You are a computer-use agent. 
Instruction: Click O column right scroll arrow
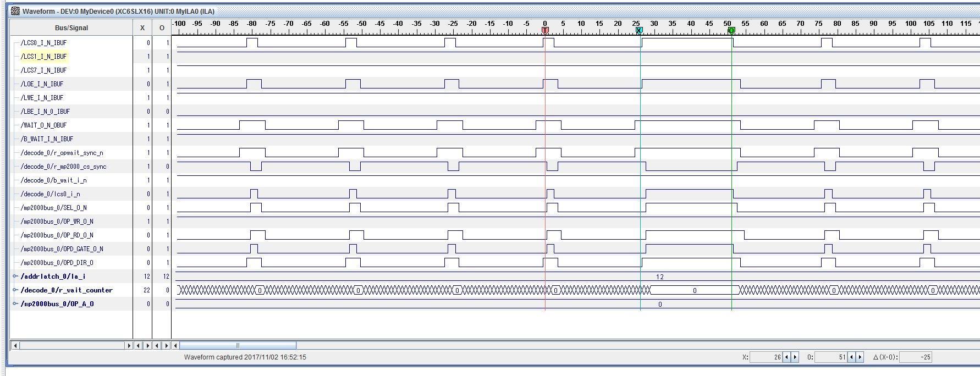pos(167,345)
